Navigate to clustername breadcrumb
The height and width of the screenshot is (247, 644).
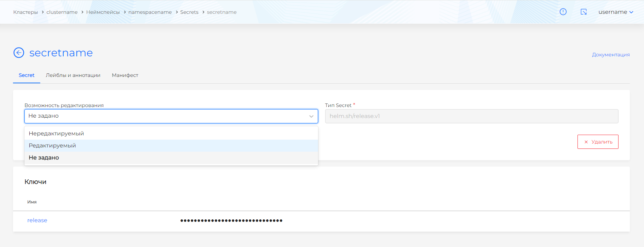(62, 12)
